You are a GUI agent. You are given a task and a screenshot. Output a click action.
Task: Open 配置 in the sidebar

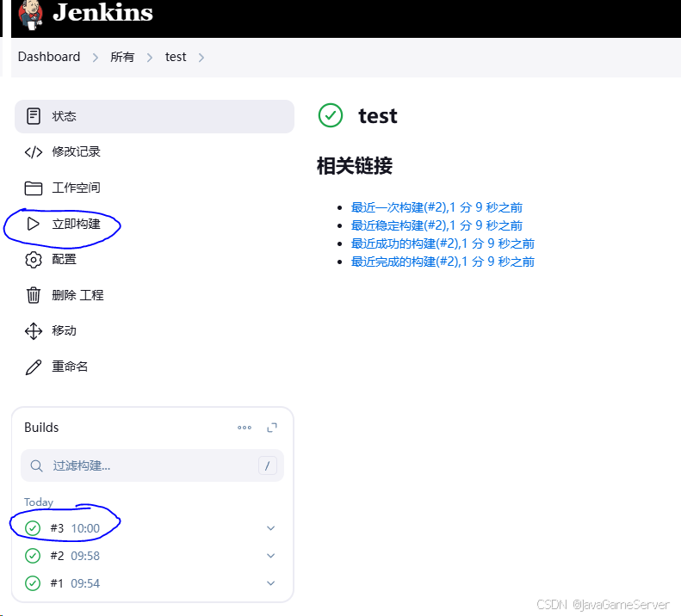click(x=64, y=259)
